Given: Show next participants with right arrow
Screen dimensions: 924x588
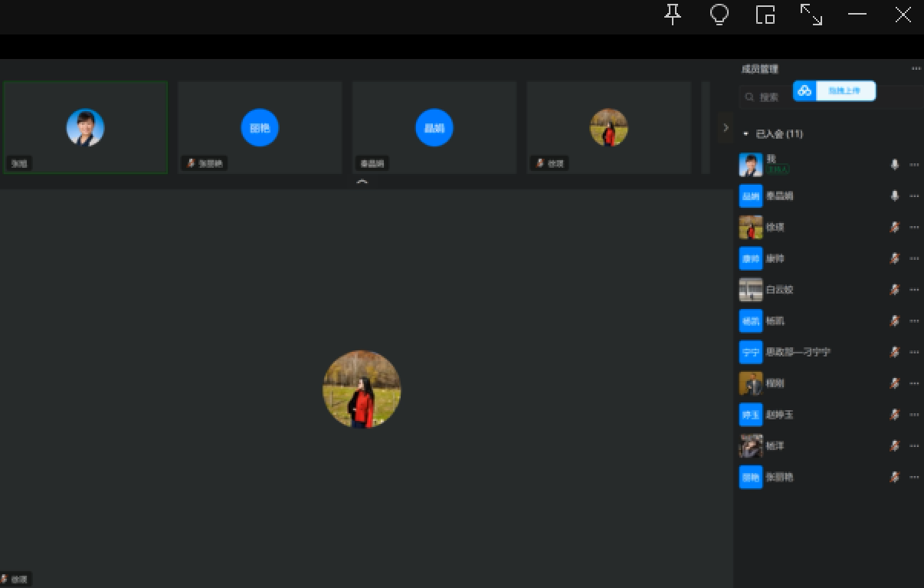Looking at the screenshot, I should [x=726, y=128].
